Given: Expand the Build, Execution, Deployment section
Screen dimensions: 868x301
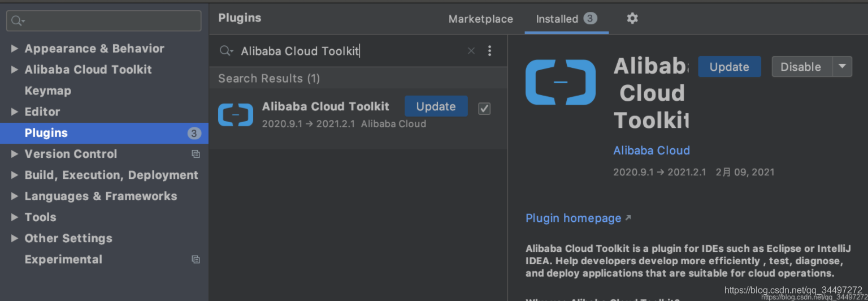Looking at the screenshot, I should click(15, 175).
